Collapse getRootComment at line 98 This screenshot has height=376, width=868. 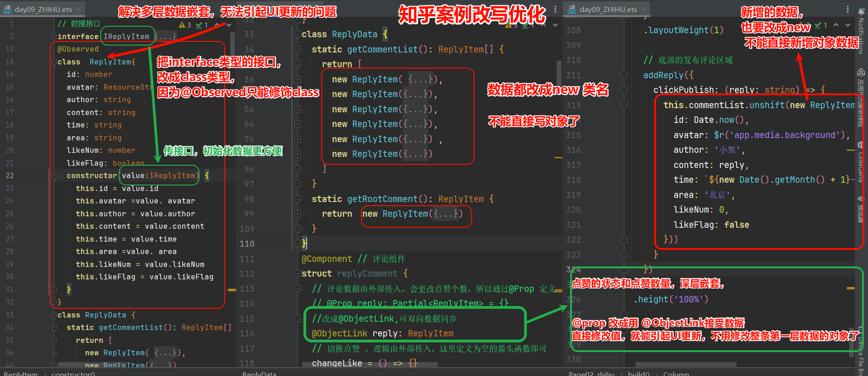click(297, 199)
